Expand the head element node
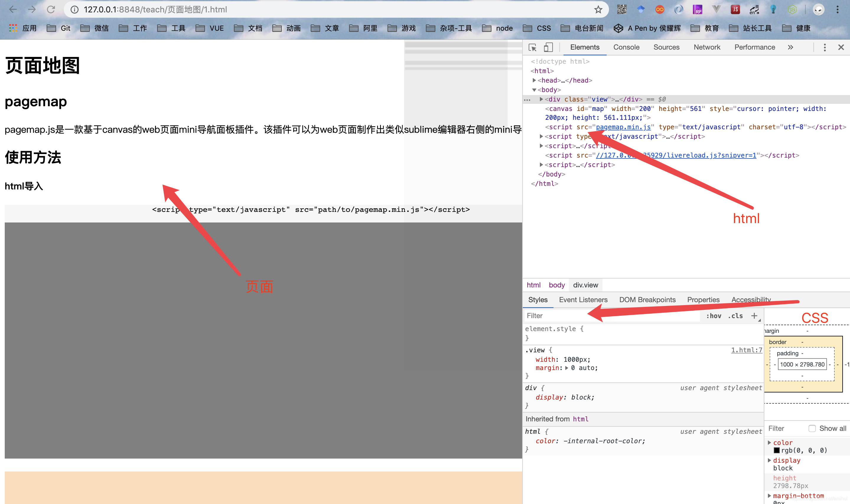This screenshot has width=850, height=504. click(534, 80)
